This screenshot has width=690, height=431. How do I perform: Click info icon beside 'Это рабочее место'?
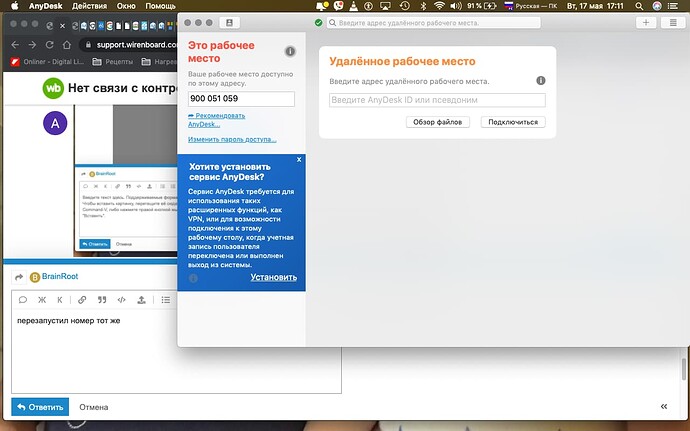tap(290, 52)
